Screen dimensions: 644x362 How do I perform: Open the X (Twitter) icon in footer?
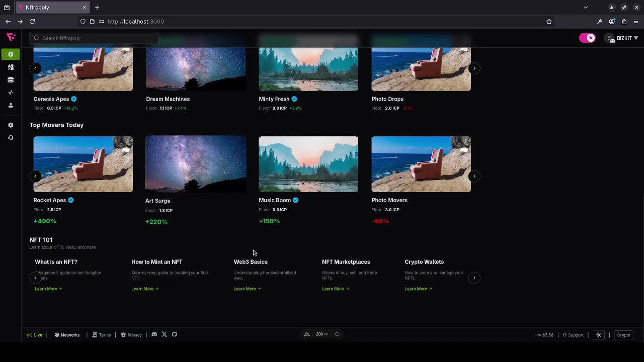(164, 334)
